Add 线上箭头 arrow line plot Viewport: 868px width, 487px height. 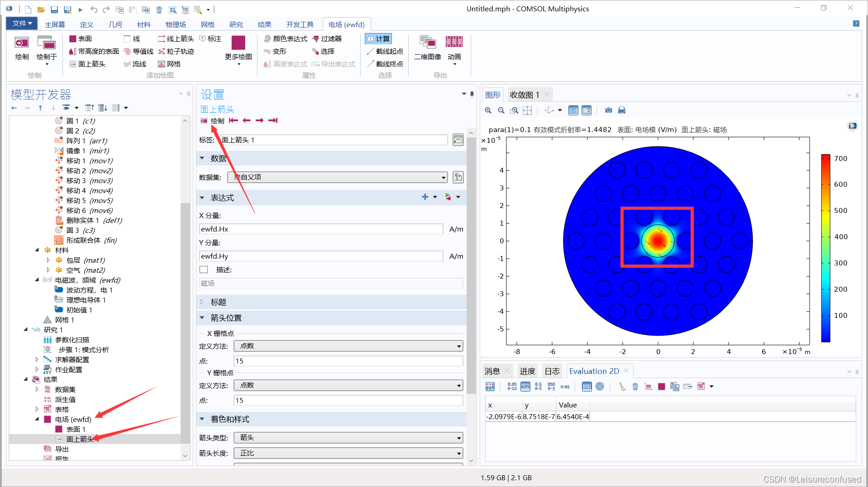(176, 39)
